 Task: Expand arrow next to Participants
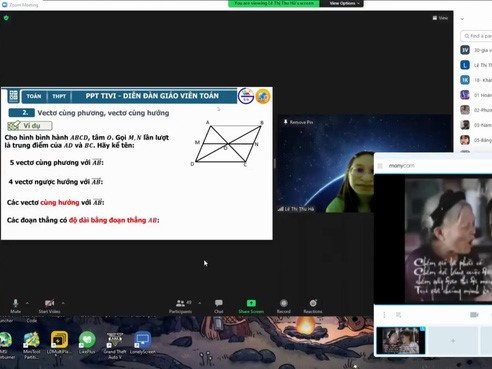pos(200,303)
